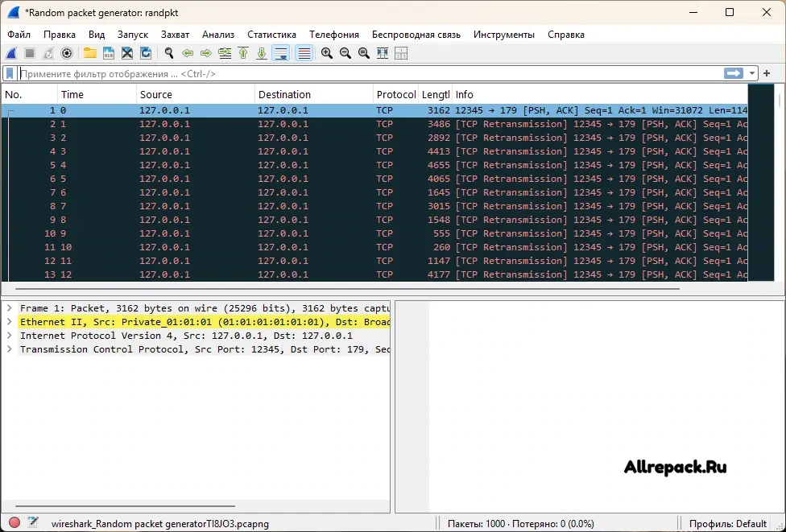Start a new packet capture with shark fin icon
This screenshot has width=786, height=532.
(x=11, y=53)
